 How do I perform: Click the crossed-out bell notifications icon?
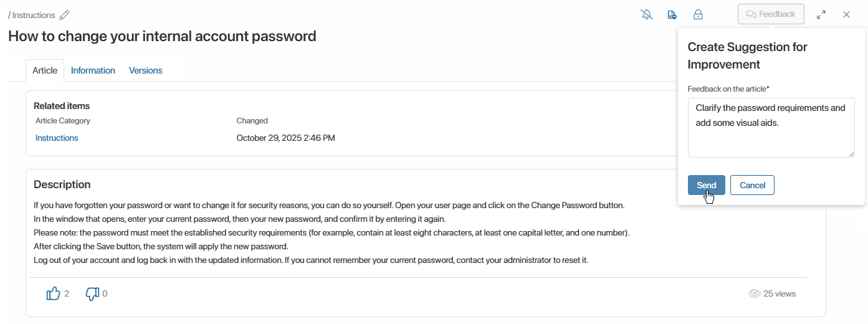pyautogui.click(x=647, y=14)
